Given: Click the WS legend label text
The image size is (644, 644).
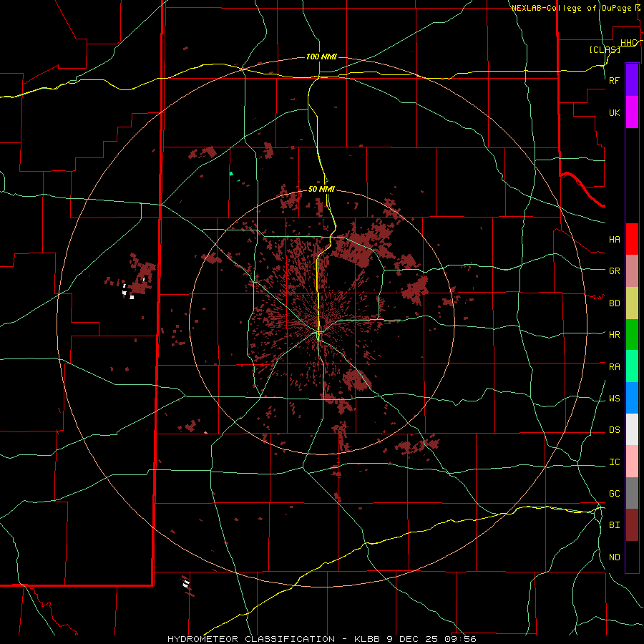Looking at the screenshot, I should coord(614,399).
